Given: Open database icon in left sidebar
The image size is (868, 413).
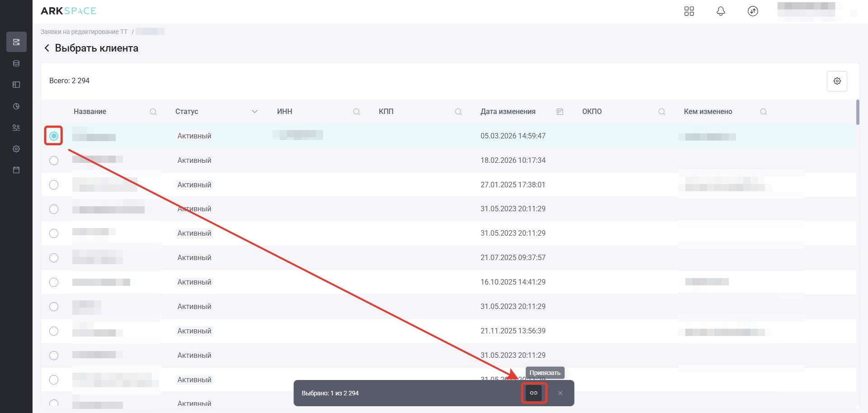Looking at the screenshot, I should [16, 63].
